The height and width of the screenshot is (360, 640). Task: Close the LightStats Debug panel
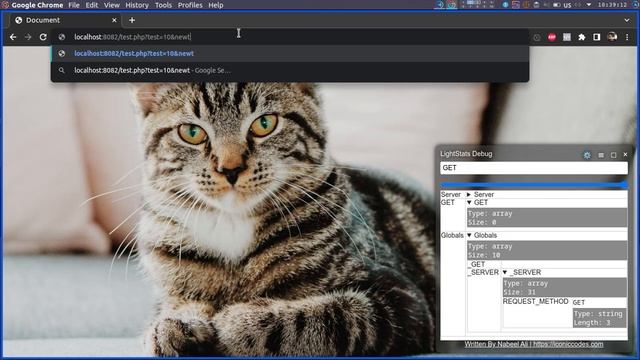pyautogui.click(x=625, y=155)
